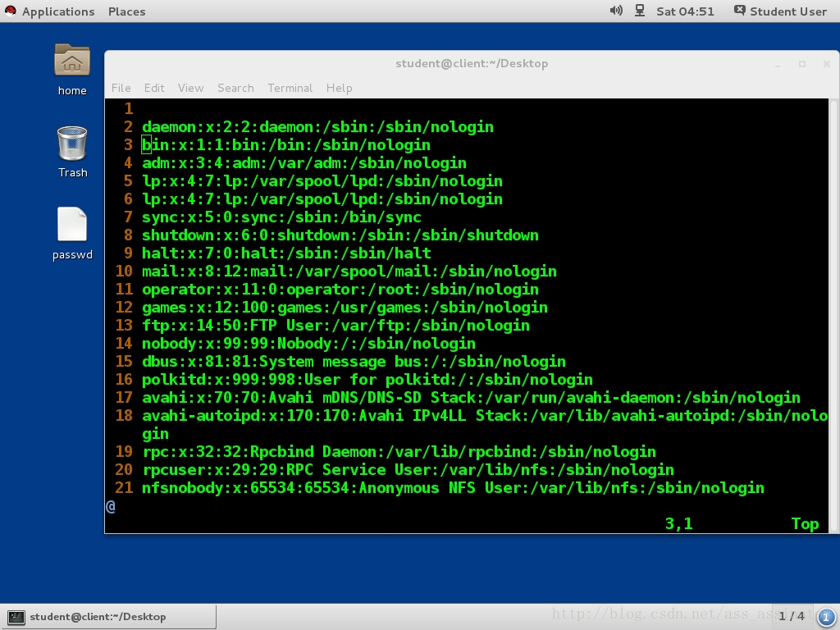Click the mail:x:8:12 line
This screenshot has width=840, height=630.
349,271
